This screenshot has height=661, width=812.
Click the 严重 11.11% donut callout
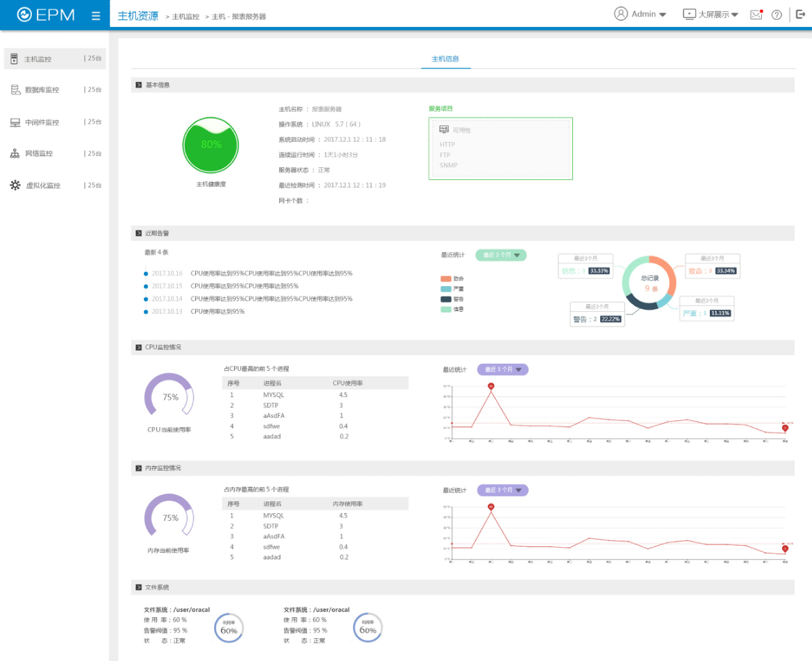pyautogui.click(x=707, y=308)
